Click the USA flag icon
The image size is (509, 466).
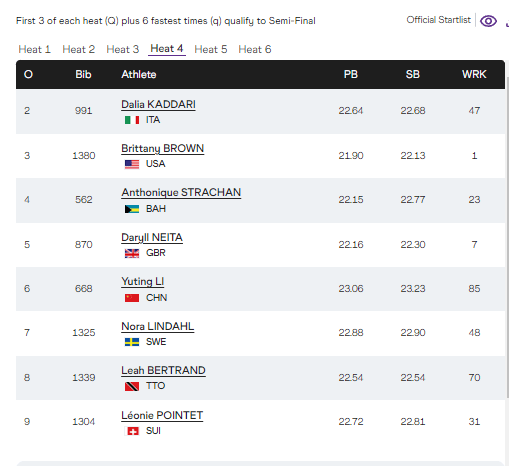click(132, 164)
